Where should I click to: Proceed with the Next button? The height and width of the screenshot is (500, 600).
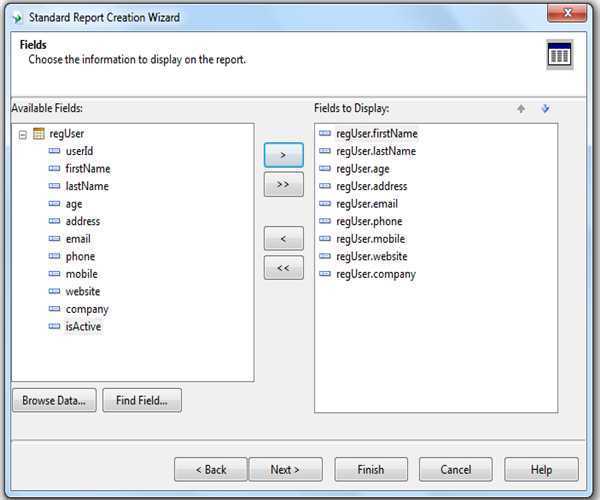pos(284,470)
